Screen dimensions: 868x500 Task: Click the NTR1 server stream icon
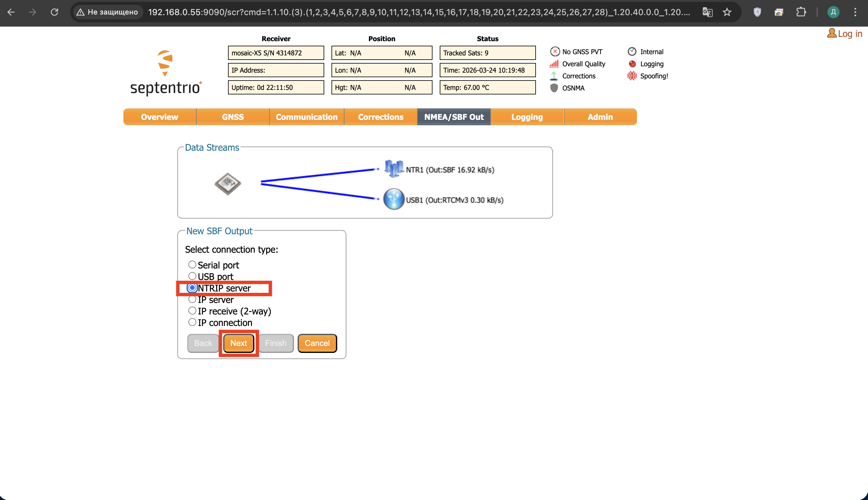[x=393, y=169]
